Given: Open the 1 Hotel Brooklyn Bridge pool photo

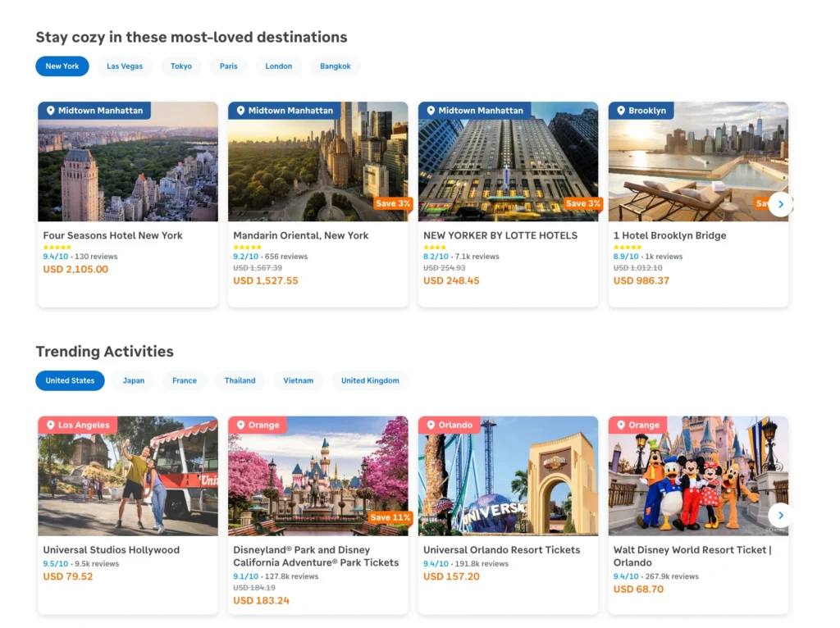Looking at the screenshot, I should [x=699, y=162].
